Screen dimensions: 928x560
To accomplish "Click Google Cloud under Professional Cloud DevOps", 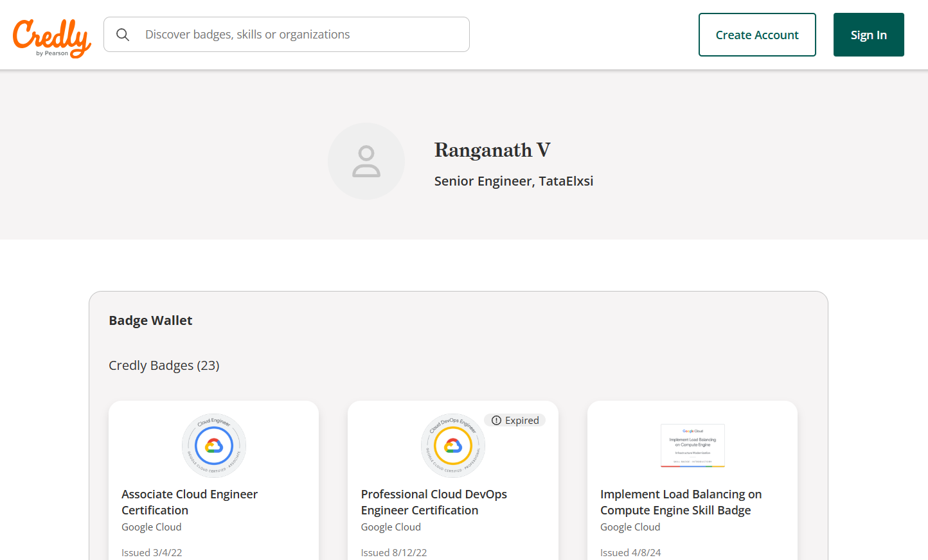I will [x=391, y=527].
